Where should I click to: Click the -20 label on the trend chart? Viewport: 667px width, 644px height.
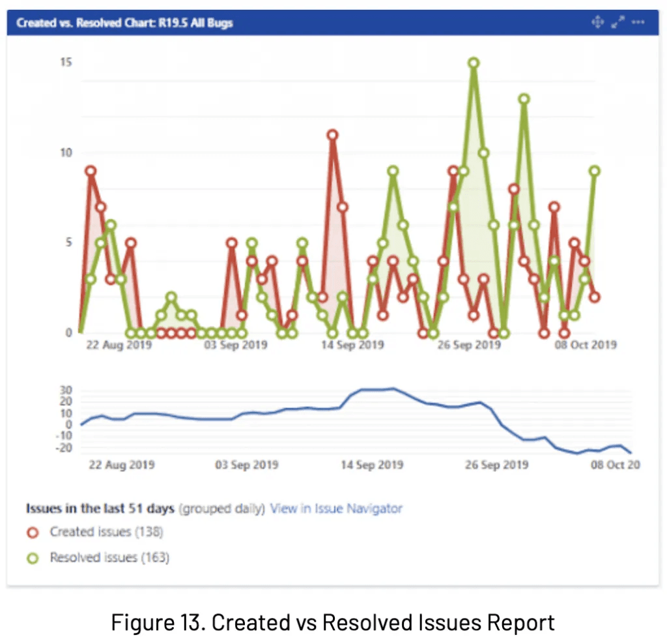(x=64, y=447)
